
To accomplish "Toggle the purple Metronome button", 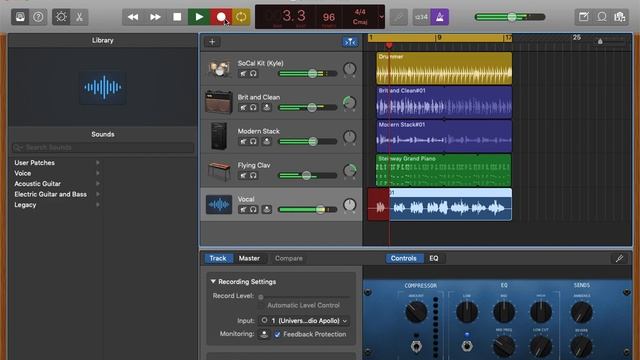I will coord(440,17).
